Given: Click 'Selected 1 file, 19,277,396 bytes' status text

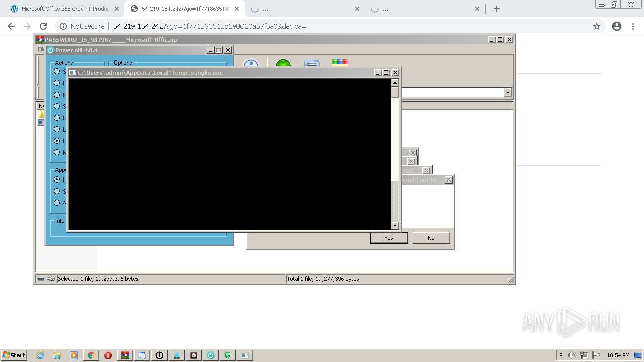Looking at the screenshot, I should (x=98, y=279).
